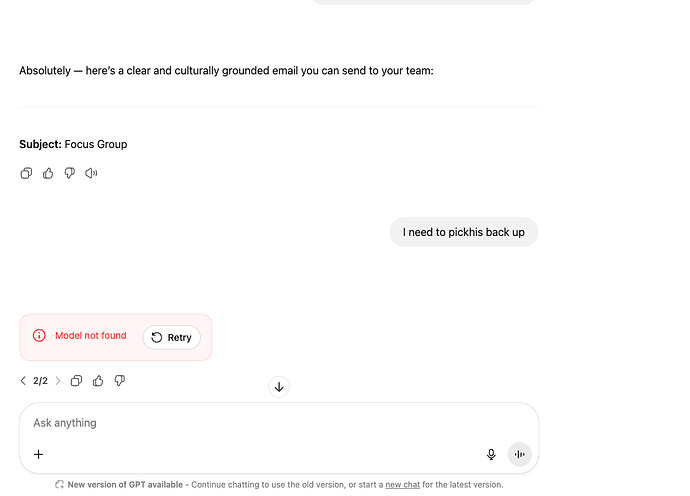Copy the errored response below the banner
The height and width of the screenshot is (496, 690).
tap(77, 381)
